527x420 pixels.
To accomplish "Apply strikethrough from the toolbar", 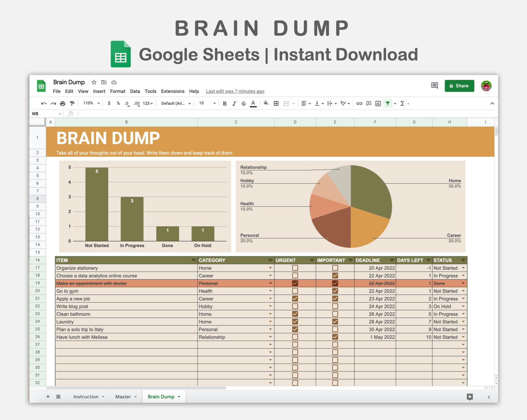I will click(244, 104).
